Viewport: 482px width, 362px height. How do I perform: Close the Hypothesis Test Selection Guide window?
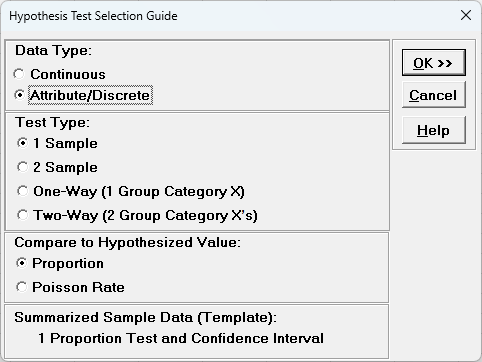pos(466,15)
